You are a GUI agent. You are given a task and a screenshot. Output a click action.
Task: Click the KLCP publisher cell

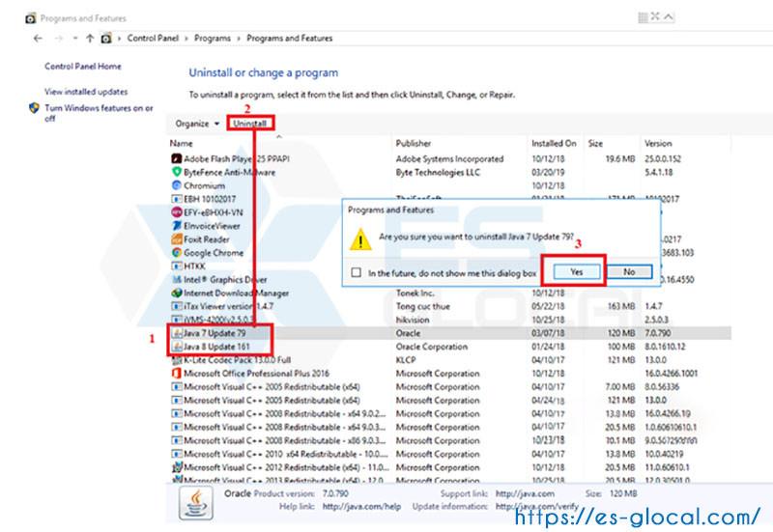click(406, 360)
